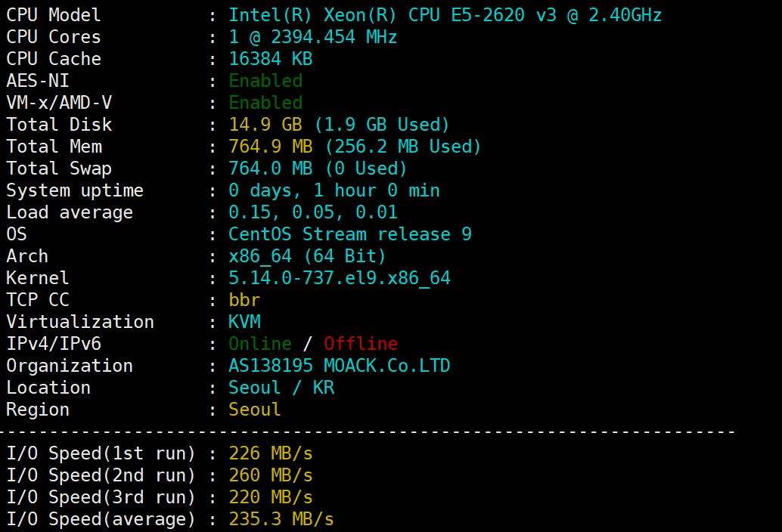Click the 'VM-x/AMD-V' label
Screen dimensions: 782x532
(x=59, y=103)
